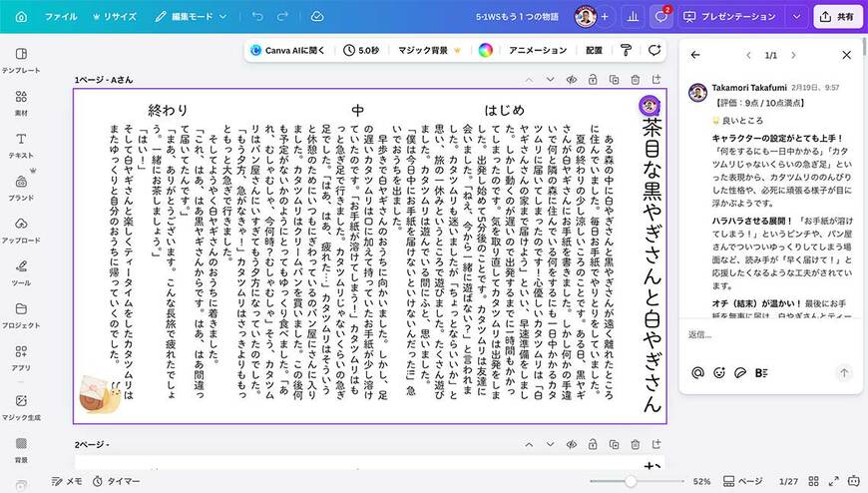Move page 1 down arrow
Screen dimensions: 868x493
click(x=551, y=80)
